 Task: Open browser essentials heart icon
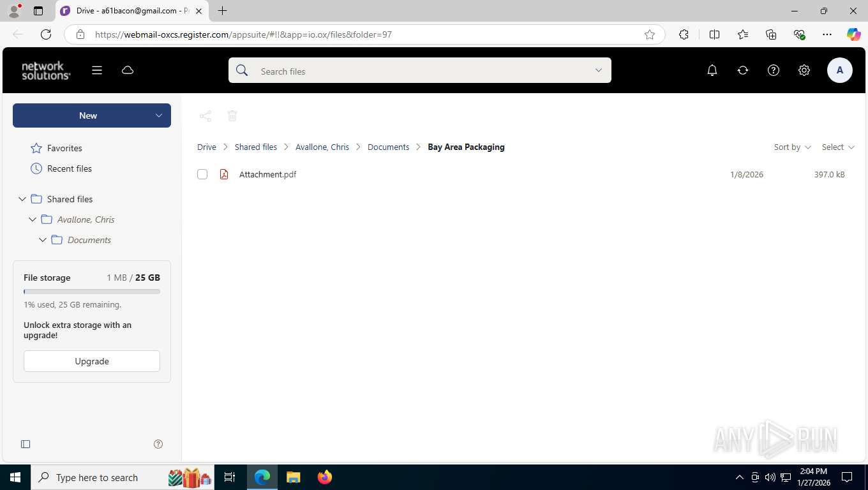pyautogui.click(x=799, y=34)
